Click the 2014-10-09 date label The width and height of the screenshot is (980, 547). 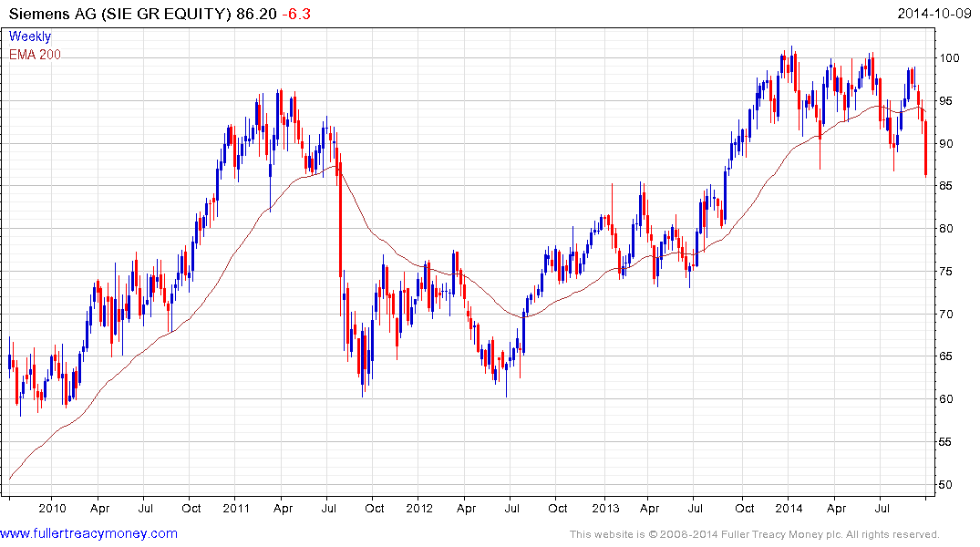[934, 14]
